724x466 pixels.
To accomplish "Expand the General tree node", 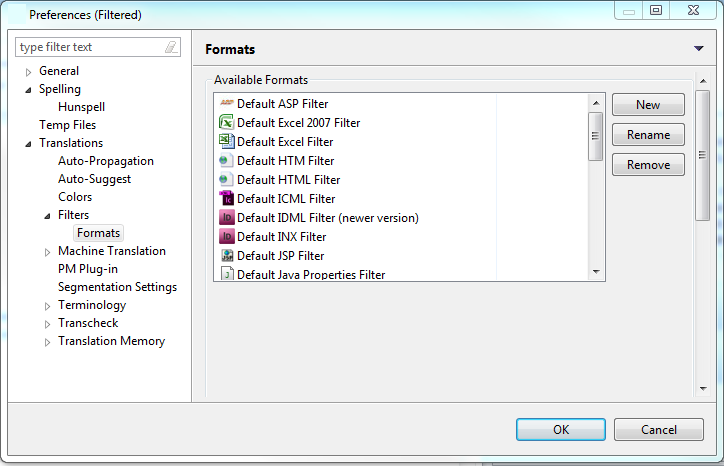I will 29,72.
